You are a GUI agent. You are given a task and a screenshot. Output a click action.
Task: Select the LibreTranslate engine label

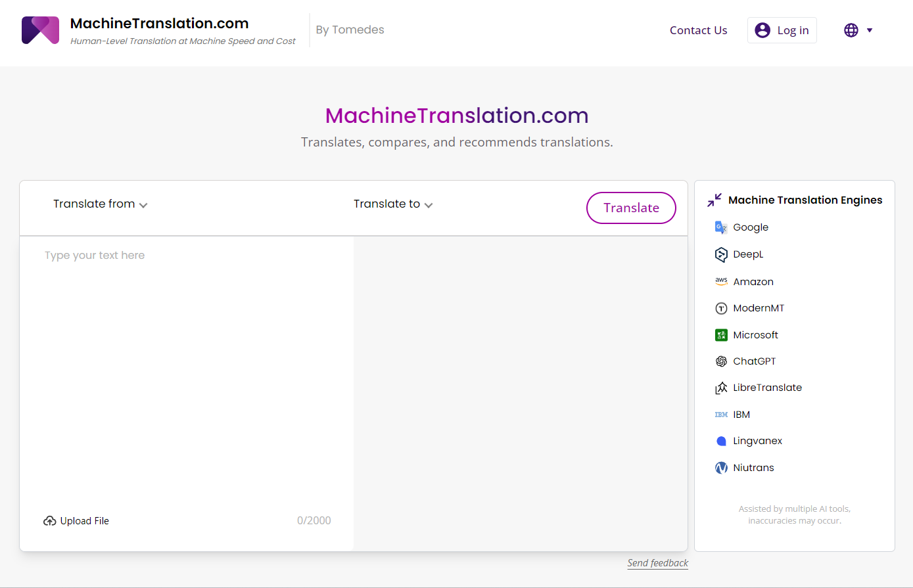(767, 388)
